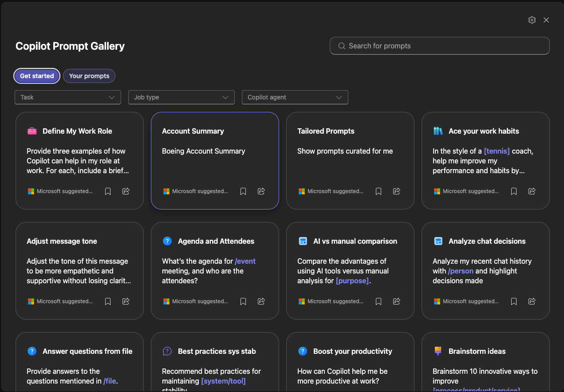
Task: Bookmark the AI vs manual comparison prompt
Action: coord(379,301)
